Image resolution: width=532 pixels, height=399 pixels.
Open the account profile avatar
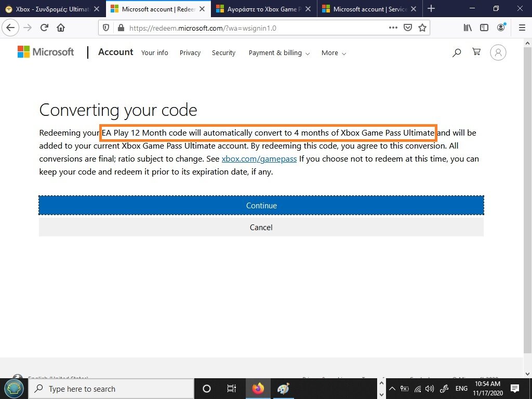pyautogui.click(x=498, y=52)
